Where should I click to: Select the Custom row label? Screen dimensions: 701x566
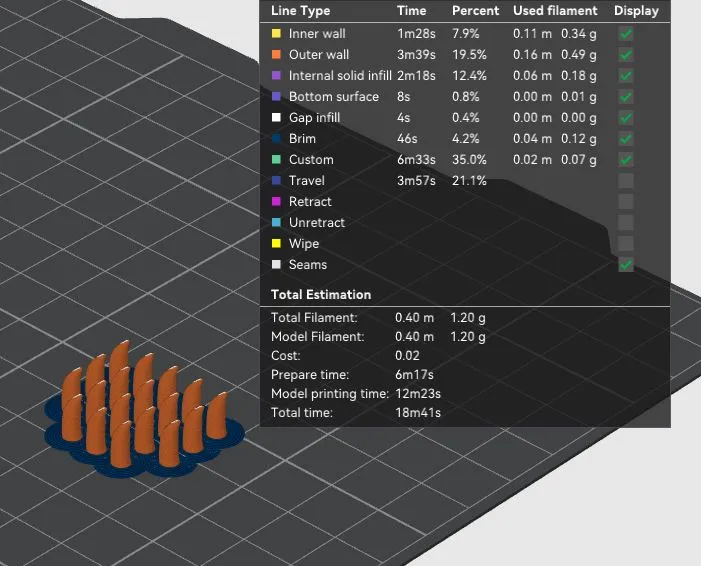click(311, 160)
